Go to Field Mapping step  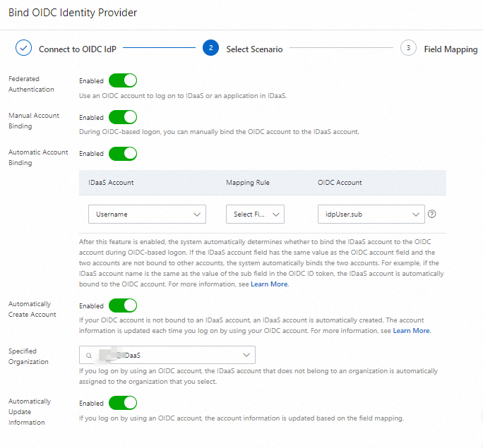click(x=451, y=49)
